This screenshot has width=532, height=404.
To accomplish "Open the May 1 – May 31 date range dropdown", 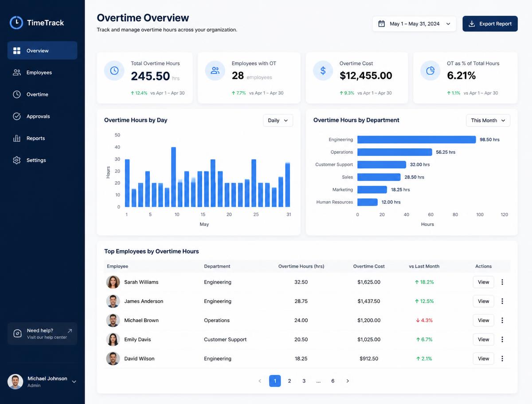I will (x=414, y=24).
